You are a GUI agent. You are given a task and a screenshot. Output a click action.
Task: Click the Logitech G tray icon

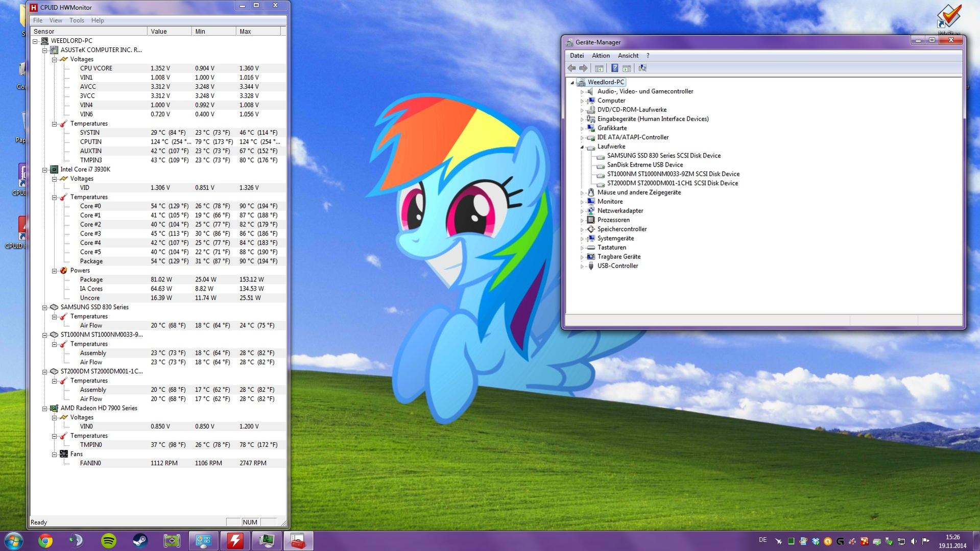pos(840,541)
